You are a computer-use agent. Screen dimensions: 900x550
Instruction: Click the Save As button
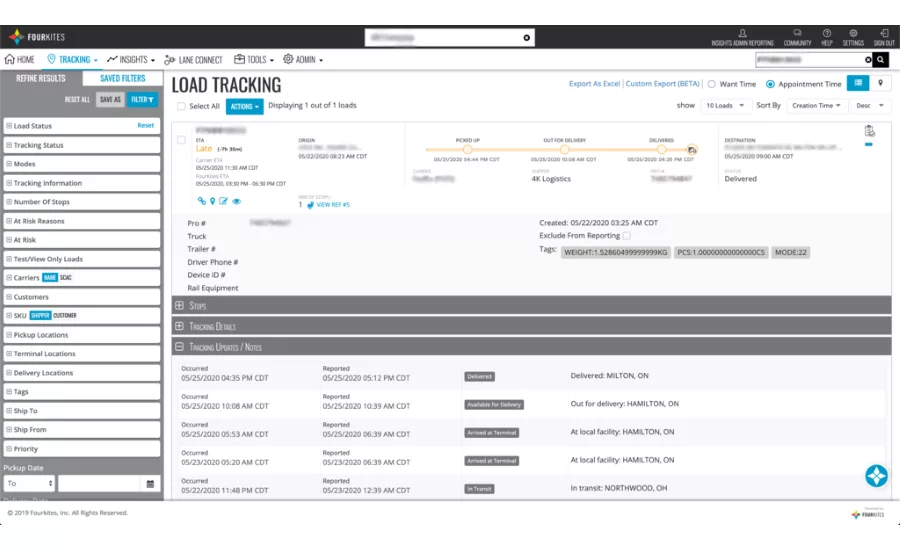(x=110, y=100)
